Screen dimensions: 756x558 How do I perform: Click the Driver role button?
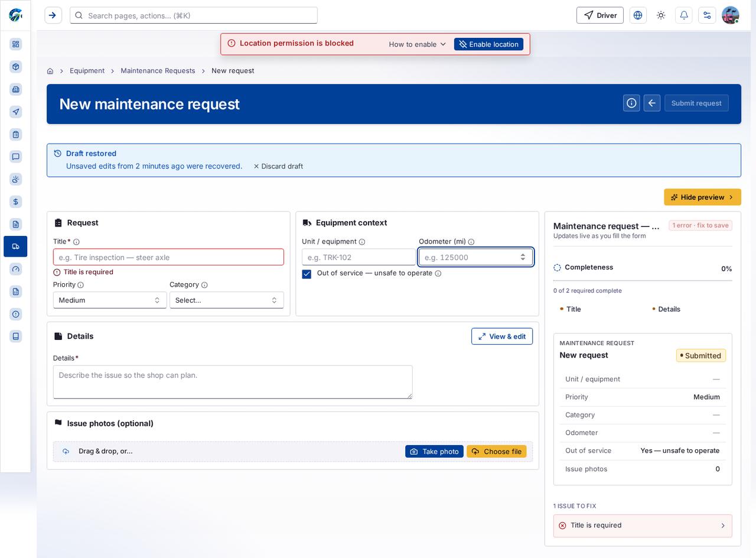[x=600, y=15]
